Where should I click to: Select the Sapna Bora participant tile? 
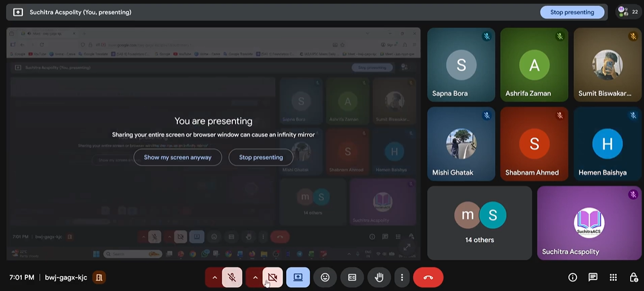[461, 65]
